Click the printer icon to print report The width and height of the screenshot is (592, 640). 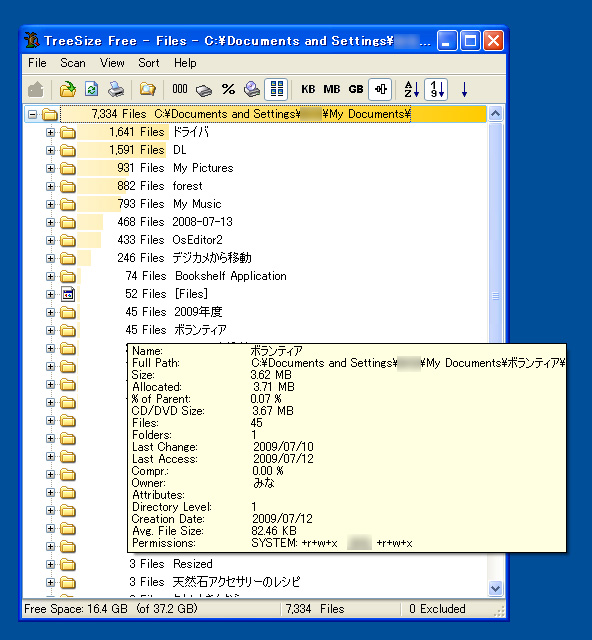(x=116, y=89)
